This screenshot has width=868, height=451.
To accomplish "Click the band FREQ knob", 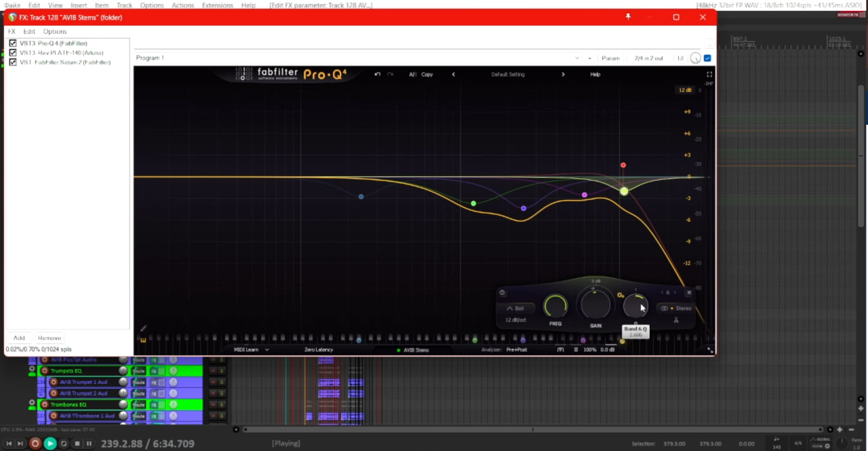I will 555,307.
